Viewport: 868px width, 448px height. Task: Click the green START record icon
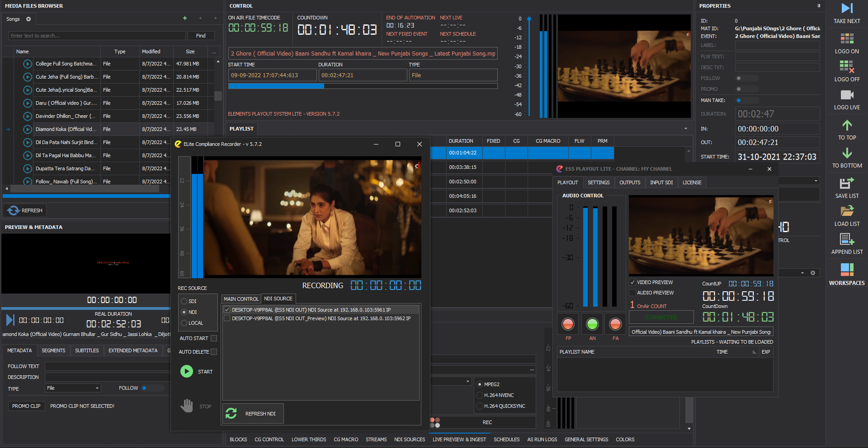pos(187,371)
